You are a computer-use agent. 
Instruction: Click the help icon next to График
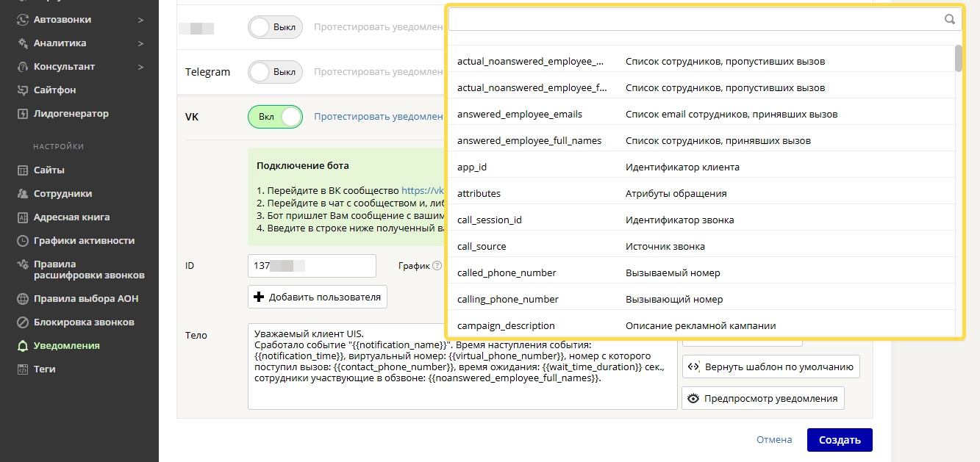click(x=437, y=266)
